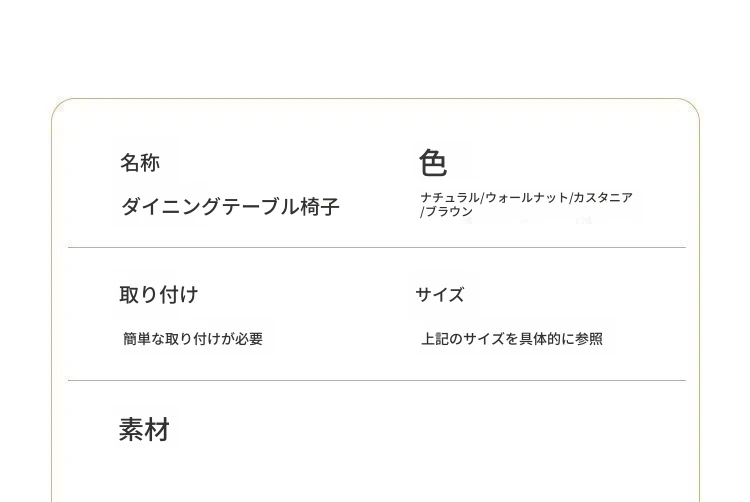
Task: Click the 取り付け heading
Action: tap(159, 295)
